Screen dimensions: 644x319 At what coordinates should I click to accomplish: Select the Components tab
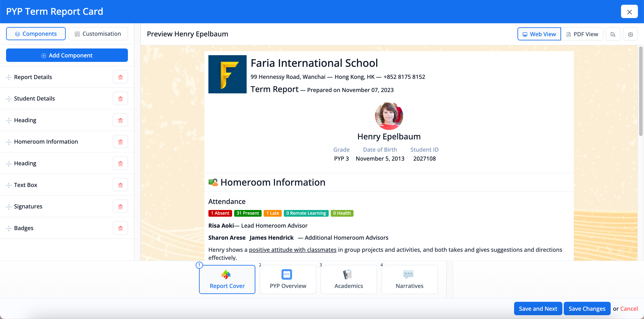pos(36,34)
